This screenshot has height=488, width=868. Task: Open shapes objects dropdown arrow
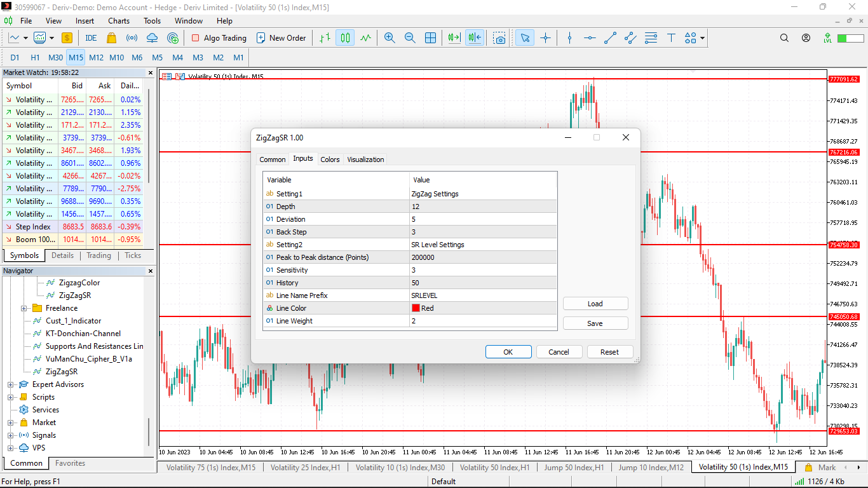coord(702,38)
